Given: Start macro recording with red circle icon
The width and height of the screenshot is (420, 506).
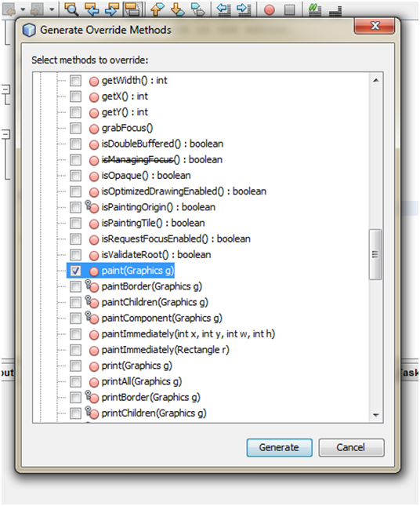Looking at the screenshot, I should 270,10.
